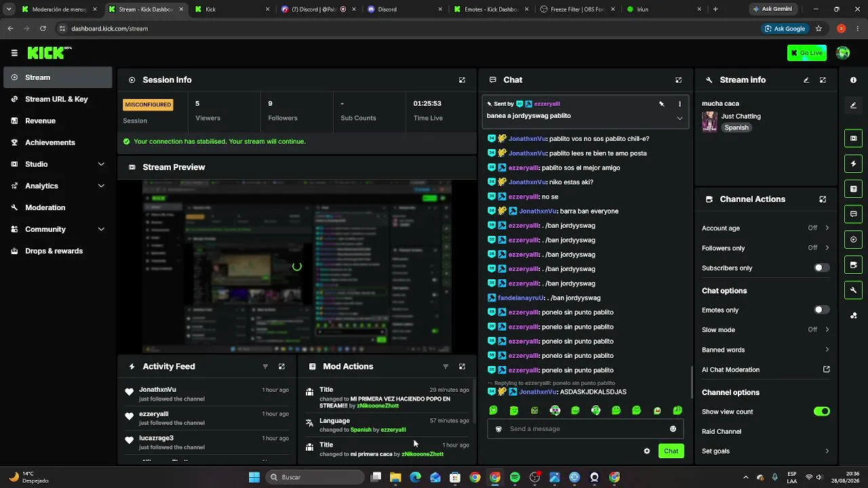The height and width of the screenshot is (488, 868).
Task: Toggle the wrench widget icon in right sidebar
Action: (x=853, y=290)
